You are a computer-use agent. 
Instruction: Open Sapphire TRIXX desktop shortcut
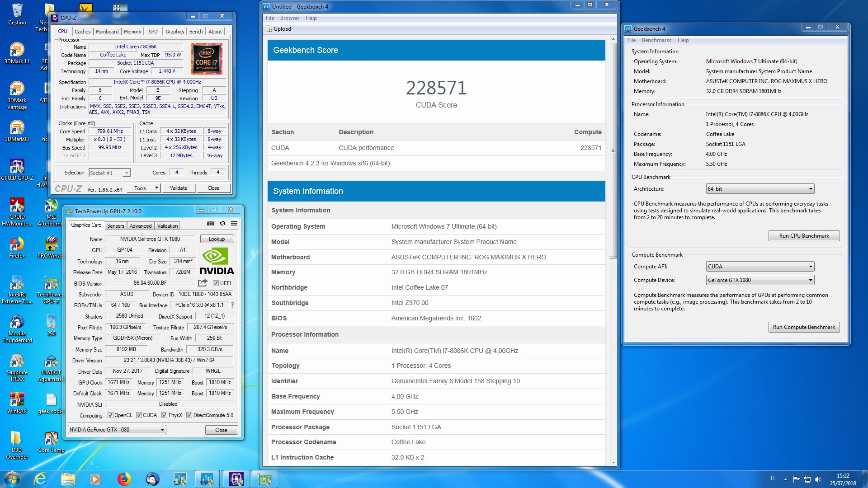17,367
